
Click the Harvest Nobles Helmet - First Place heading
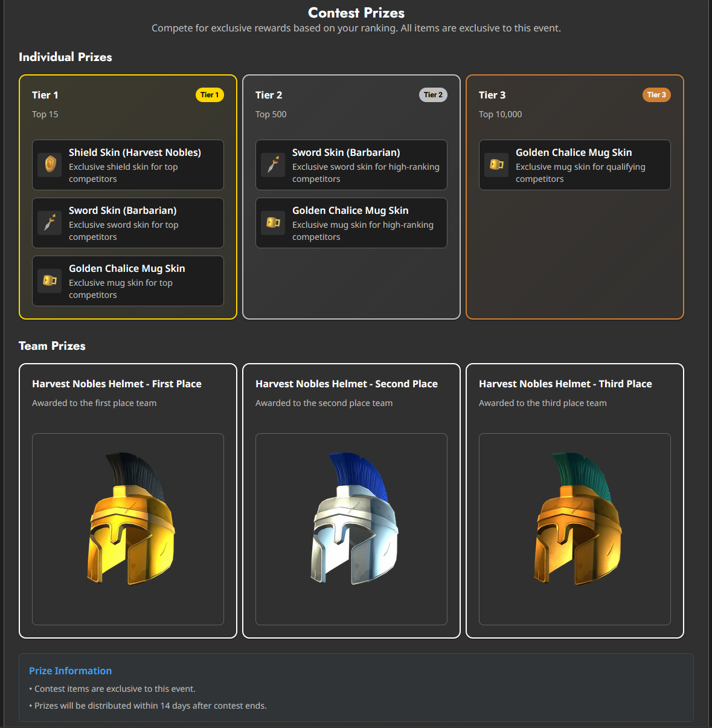pyautogui.click(x=117, y=384)
